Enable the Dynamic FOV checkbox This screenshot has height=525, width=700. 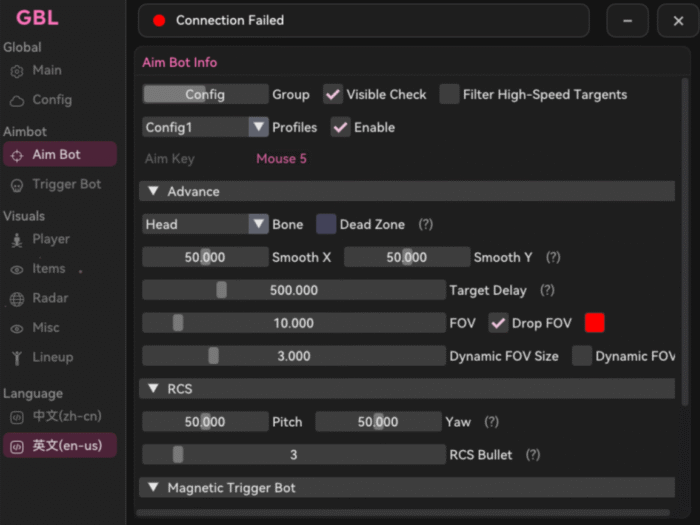tap(582, 356)
